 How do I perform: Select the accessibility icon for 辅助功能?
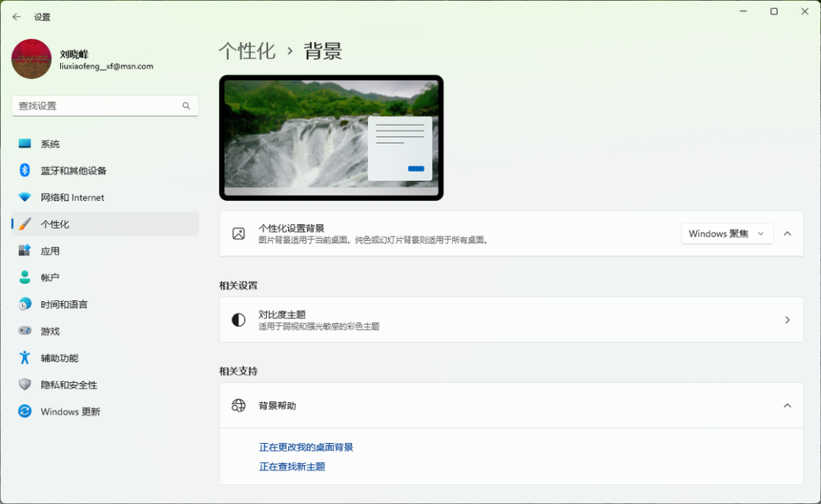coord(24,357)
